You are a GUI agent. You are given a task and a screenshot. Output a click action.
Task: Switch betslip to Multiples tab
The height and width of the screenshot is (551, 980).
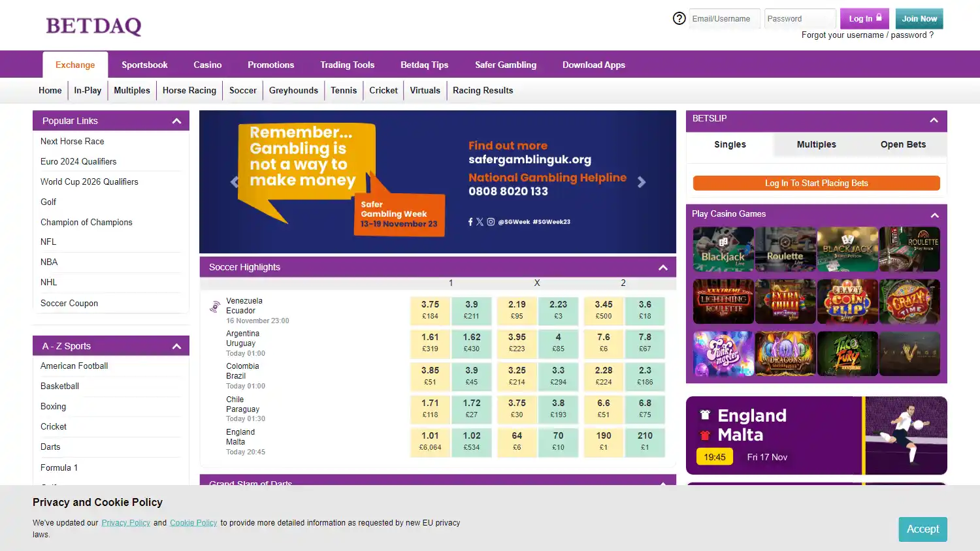(816, 144)
